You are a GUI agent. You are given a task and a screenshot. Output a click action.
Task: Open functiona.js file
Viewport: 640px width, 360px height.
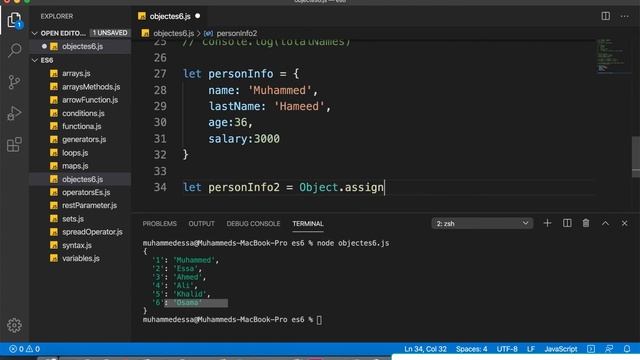point(81,127)
